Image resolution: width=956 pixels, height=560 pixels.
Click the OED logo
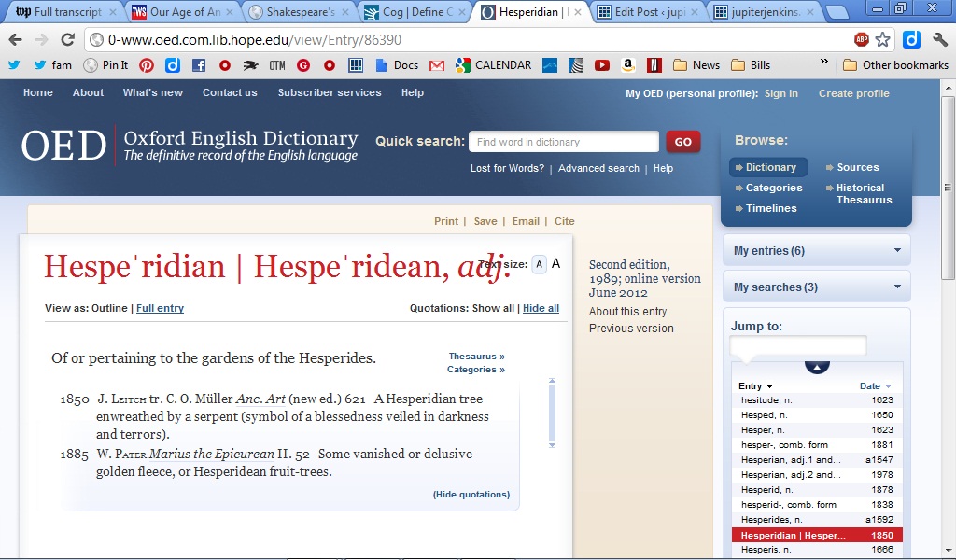(x=63, y=146)
